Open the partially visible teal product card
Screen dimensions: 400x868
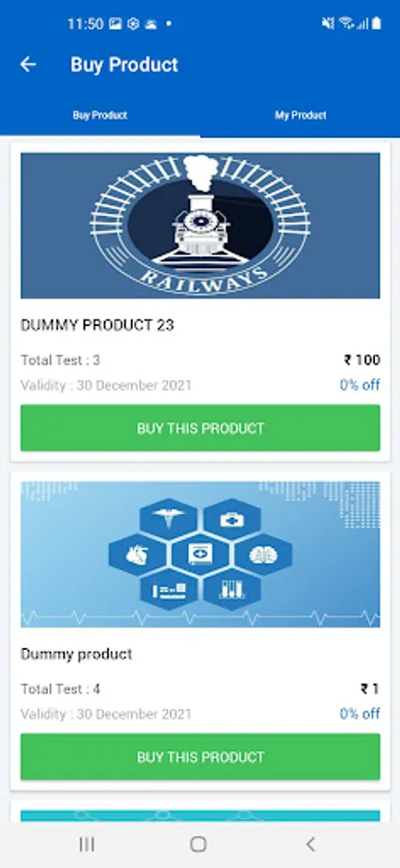coord(200,815)
